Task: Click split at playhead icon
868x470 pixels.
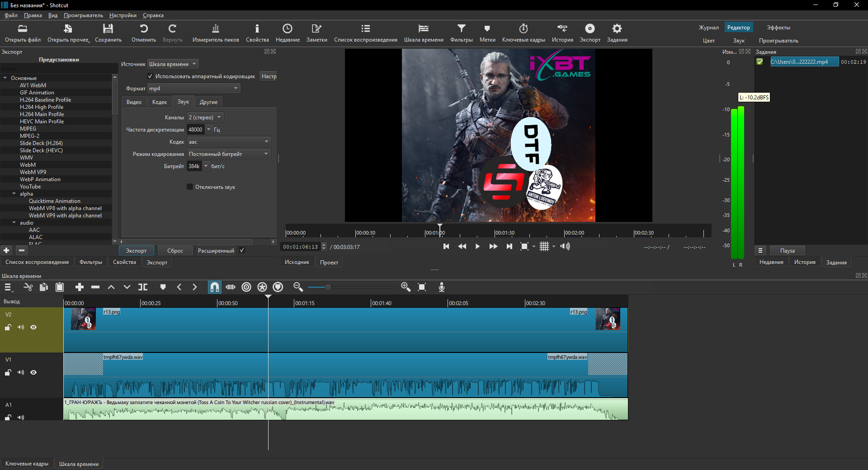Action: 143,287
